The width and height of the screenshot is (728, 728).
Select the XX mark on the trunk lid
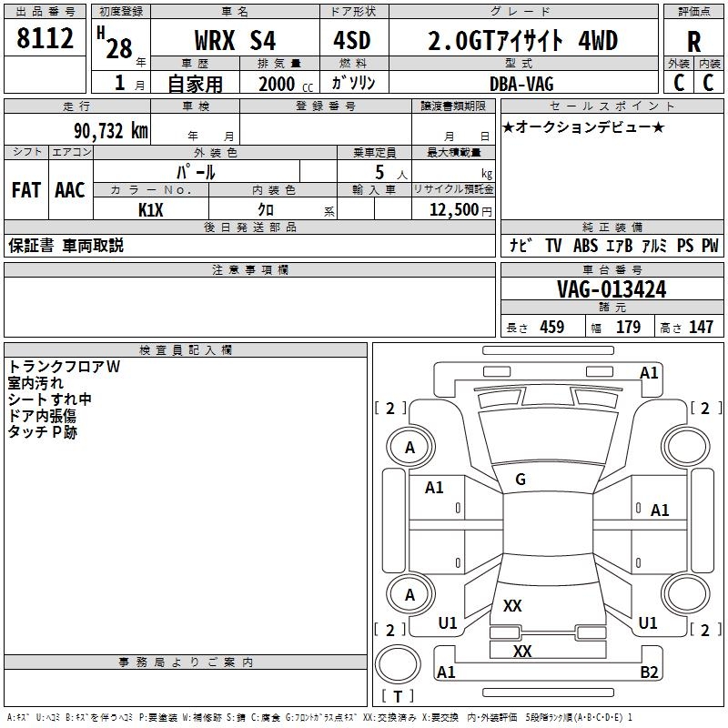coord(512,605)
